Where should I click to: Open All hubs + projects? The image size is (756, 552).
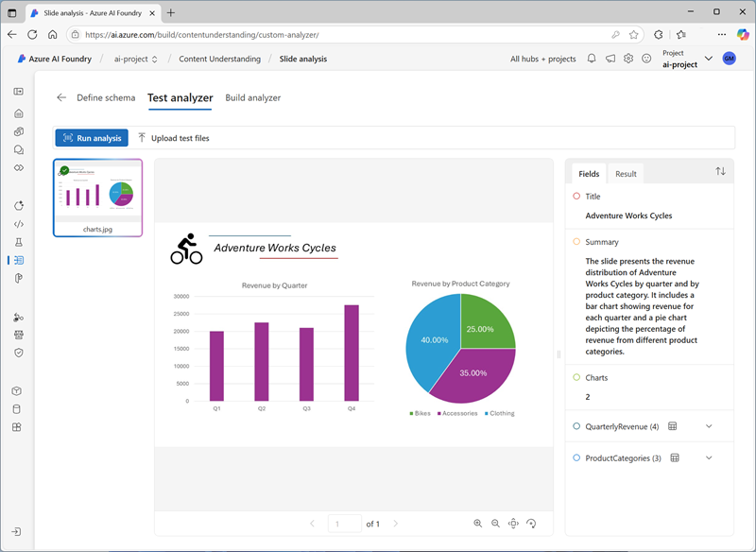coord(542,59)
